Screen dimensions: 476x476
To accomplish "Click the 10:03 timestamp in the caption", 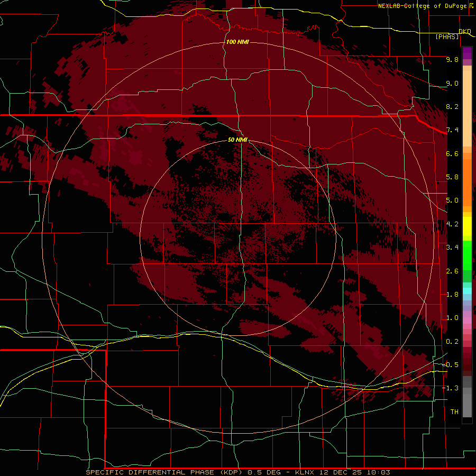I will [x=378, y=472].
